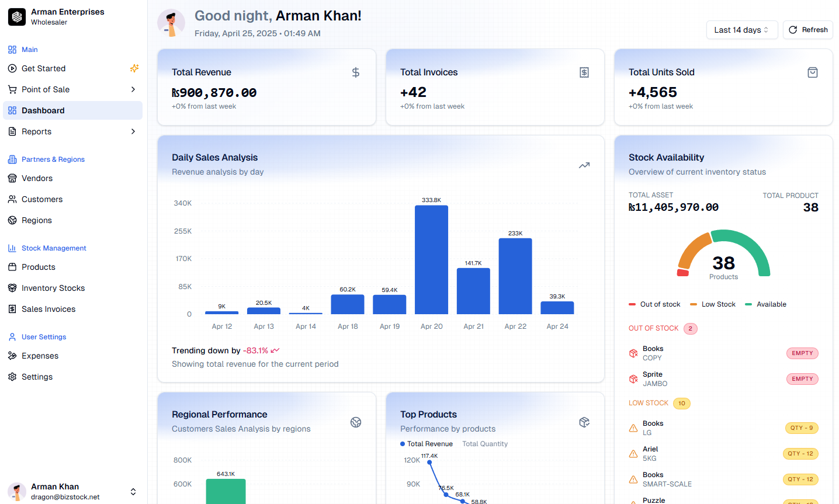The width and height of the screenshot is (839, 504).
Task: Open the Last 14 days dropdown
Action: pos(742,30)
